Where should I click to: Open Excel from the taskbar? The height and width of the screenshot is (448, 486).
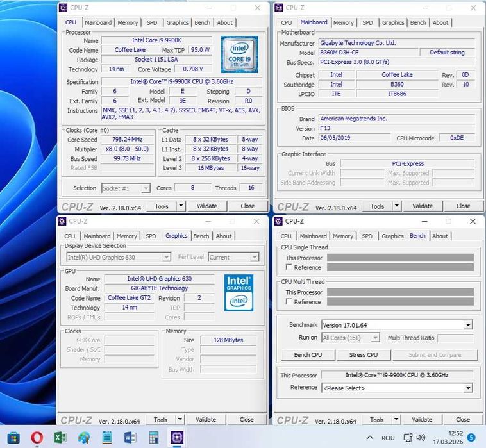coord(60,438)
